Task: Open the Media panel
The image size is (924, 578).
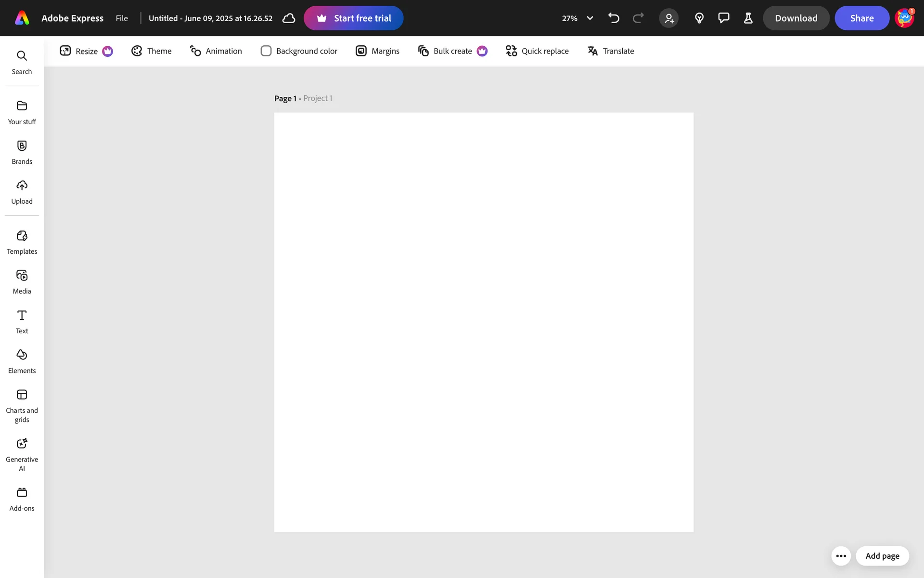Action: point(22,282)
